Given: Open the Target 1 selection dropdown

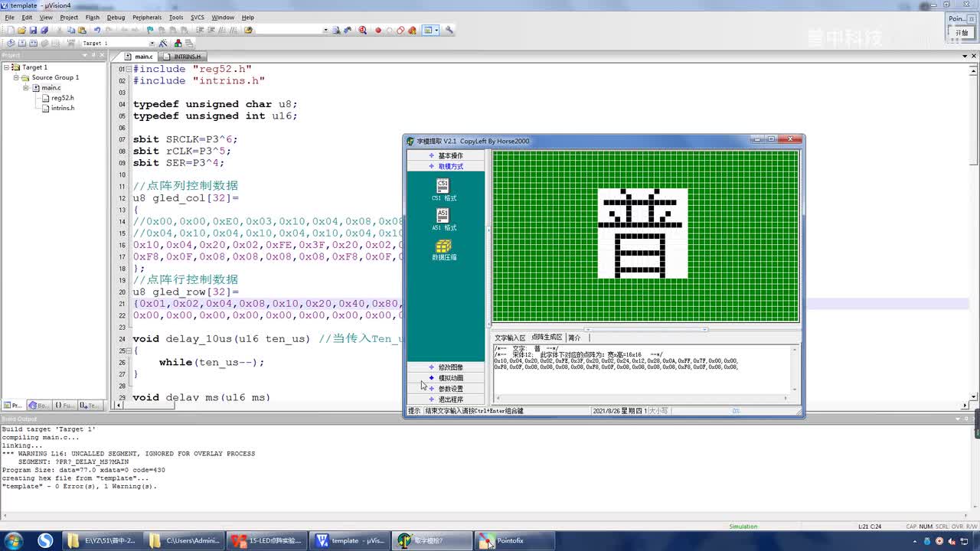Looking at the screenshot, I should [x=152, y=43].
